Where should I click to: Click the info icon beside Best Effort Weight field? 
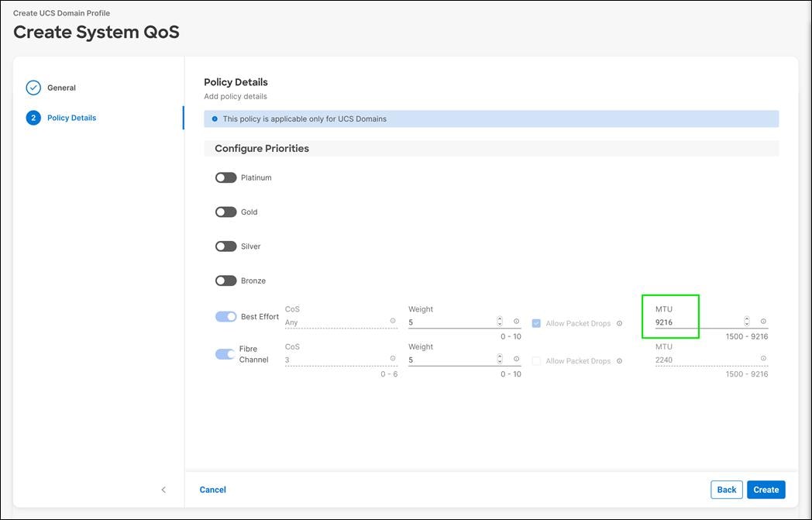point(516,322)
